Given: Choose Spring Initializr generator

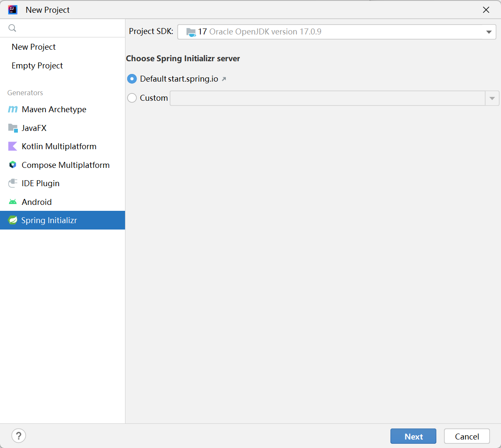Looking at the screenshot, I should [62, 220].
